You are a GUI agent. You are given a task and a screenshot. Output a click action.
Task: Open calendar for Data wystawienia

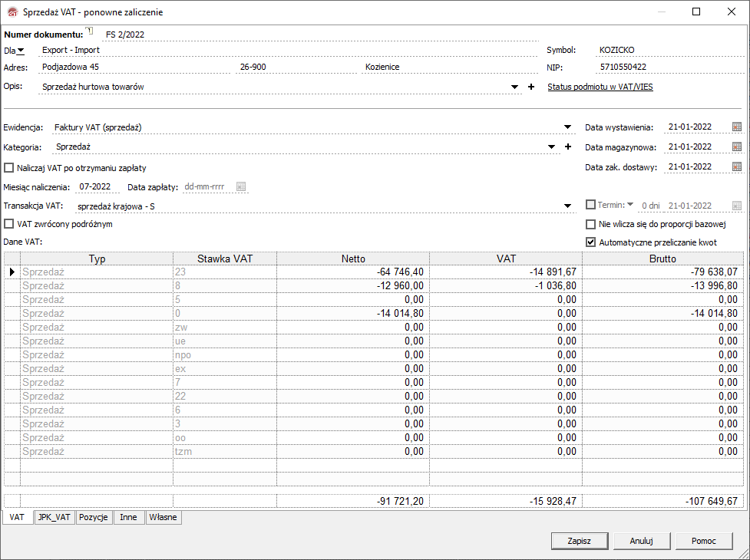737,127
